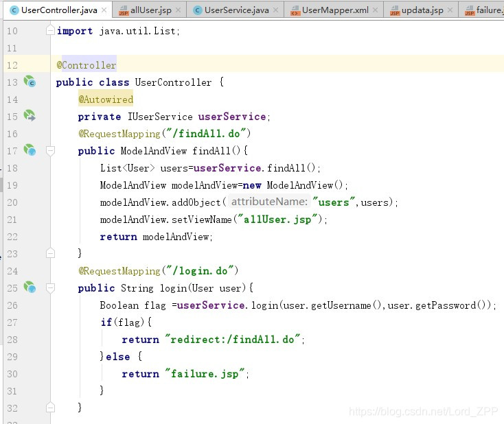Click the Java class icon on UserController.java tab
This screenshot has width=504, height=424.
[14, 10]
